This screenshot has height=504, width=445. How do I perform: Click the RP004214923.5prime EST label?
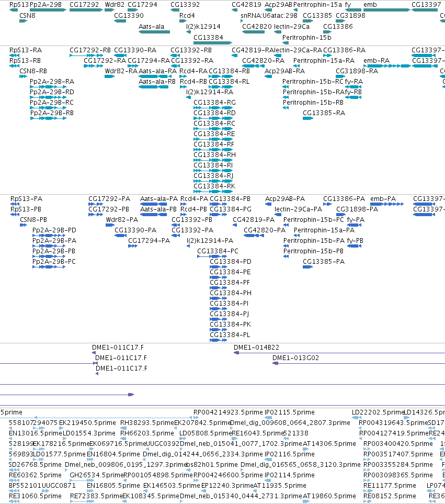[x=228, y=412]
